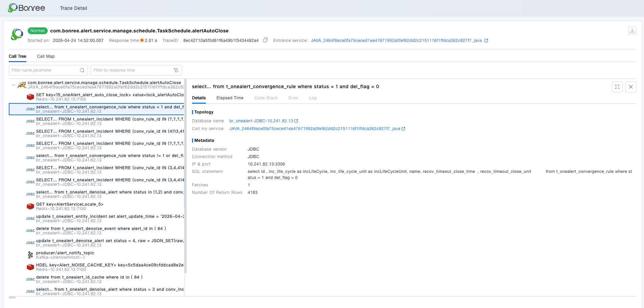Select the denoise_alert status = 3 span

tap(96, 291)
